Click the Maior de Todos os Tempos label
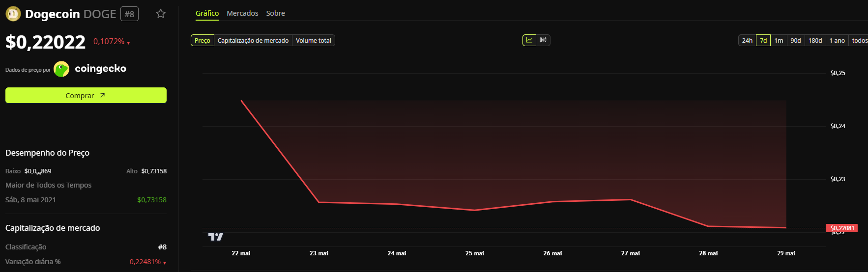This screenshot has height=272, width=868. coord(48,185)
